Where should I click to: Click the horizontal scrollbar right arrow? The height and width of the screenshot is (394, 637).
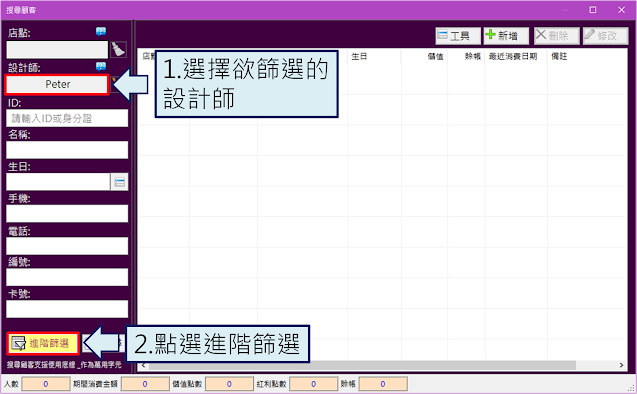point(621,365)
